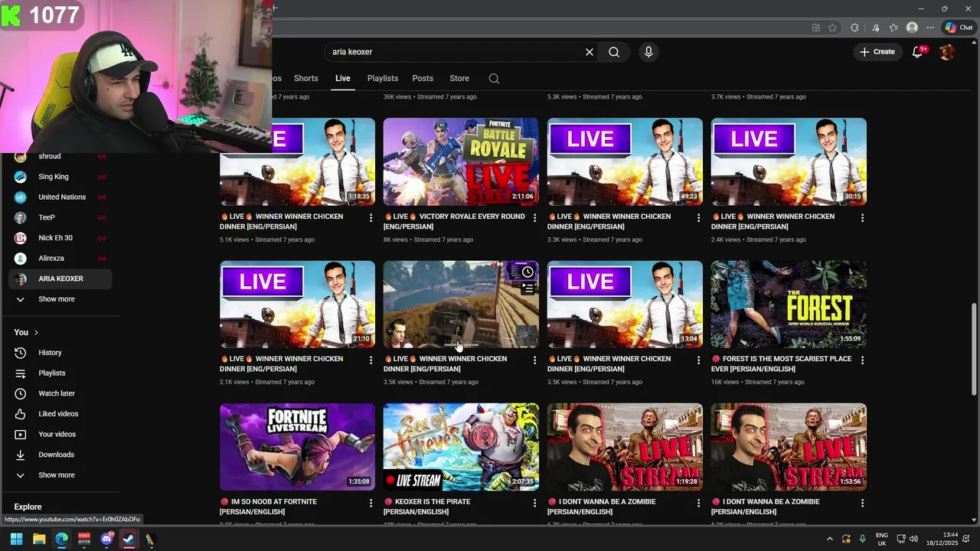Image resolution: width=980 pixels, height=551 pixels.
Task: Open options for FOREST IS THE MOST SCARIEST video
Action: click(862, 360)
